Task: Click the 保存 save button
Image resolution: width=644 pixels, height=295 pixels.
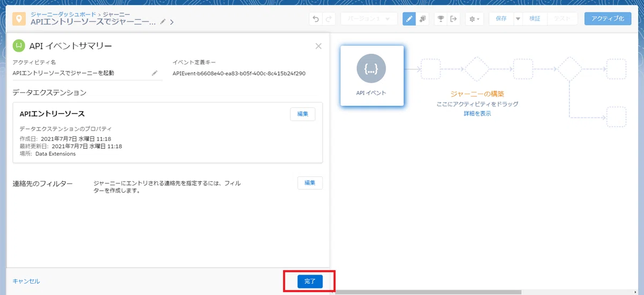Action: (501, 19)
